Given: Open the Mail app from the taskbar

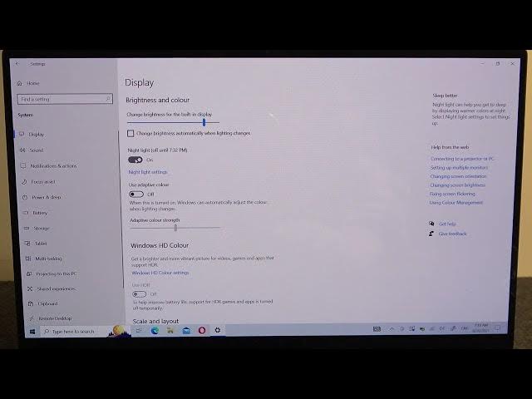Looking at the screenshot, I should [x=186, y=330].
